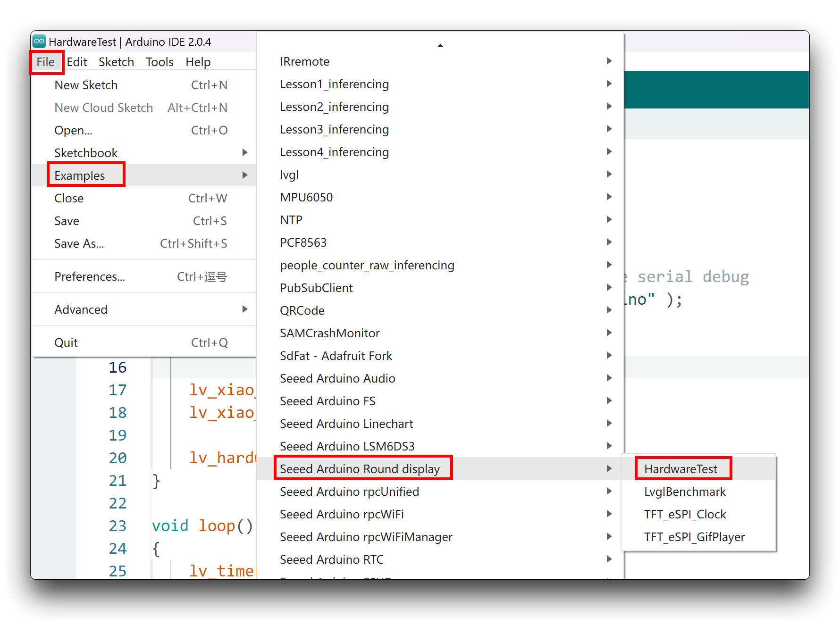Expand Lesson1_inferencing examples
The height and width of the screenshot is (625, 840).
coord(440,84)
